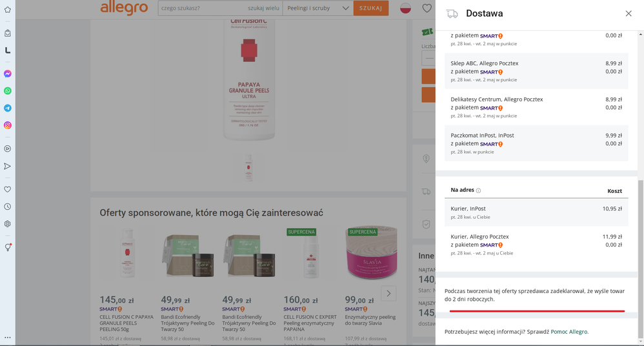Click the Polish flag language selector
Image resolution: width=644 pixels, height=346 pixels.
point(405,8)
